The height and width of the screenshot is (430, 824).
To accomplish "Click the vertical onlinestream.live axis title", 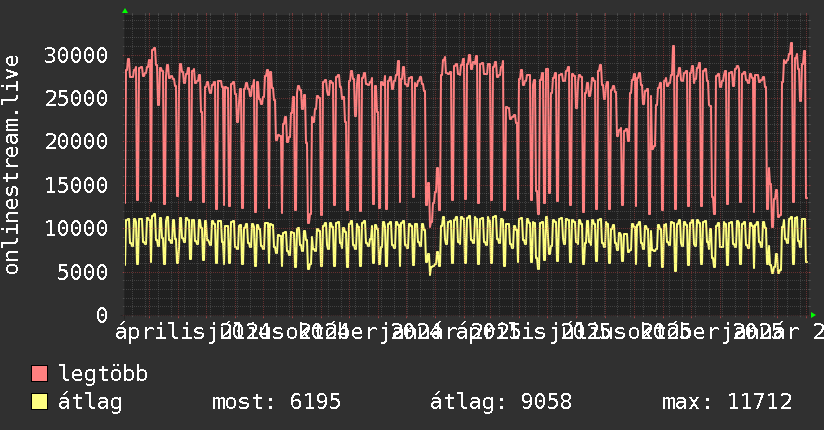I will point(13,165).
